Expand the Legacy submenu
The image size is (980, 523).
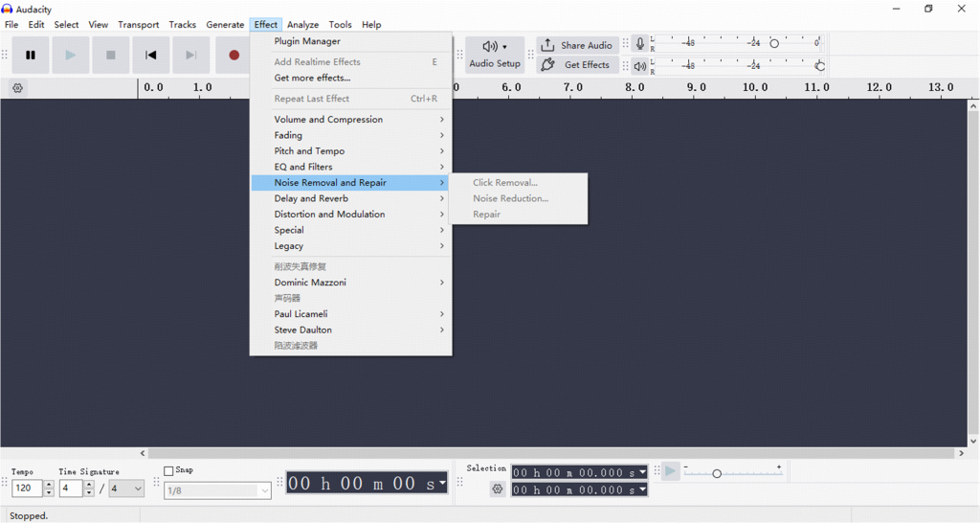(350, 246)
